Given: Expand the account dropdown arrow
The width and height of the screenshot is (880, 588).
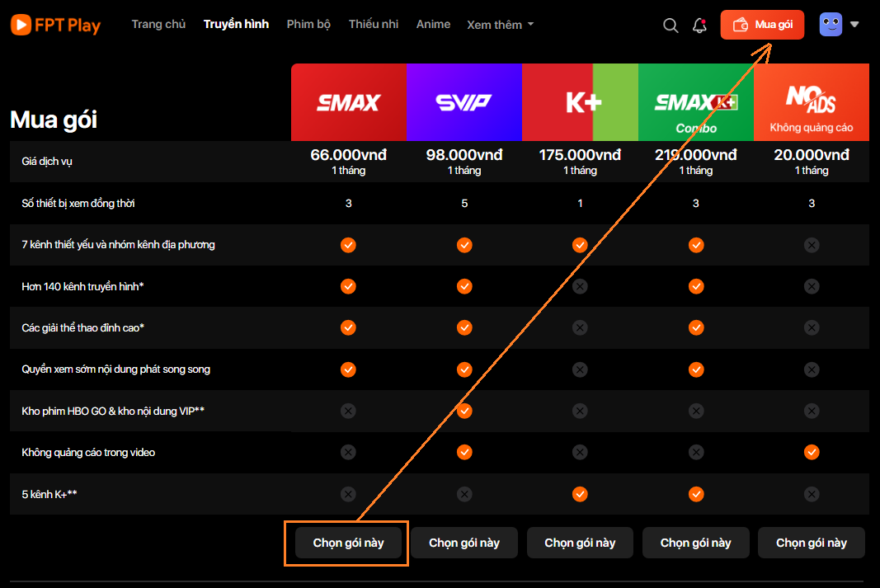Looking at the screenshot, I should 854,25.
